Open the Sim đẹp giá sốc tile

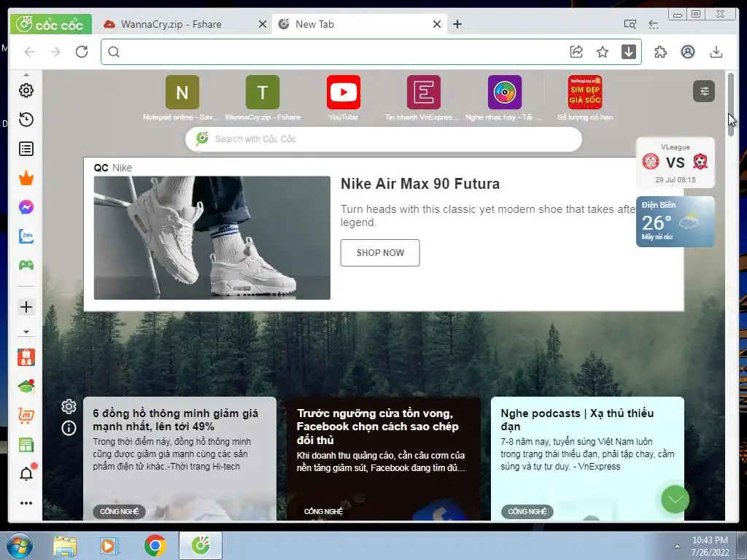pyautogui.click(x=585, y=93)
